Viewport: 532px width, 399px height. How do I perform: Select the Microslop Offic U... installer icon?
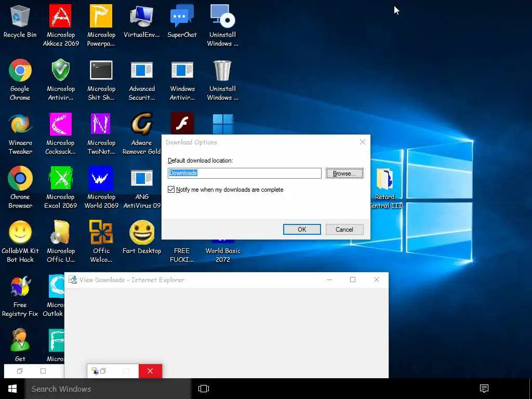click(x=60, y=242)
